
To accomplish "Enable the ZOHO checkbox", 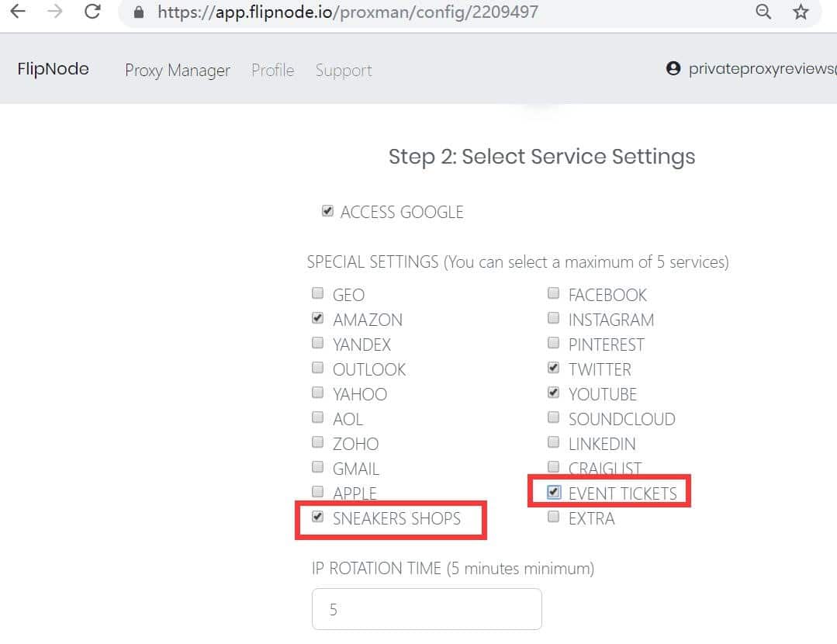I will (317, 442).
